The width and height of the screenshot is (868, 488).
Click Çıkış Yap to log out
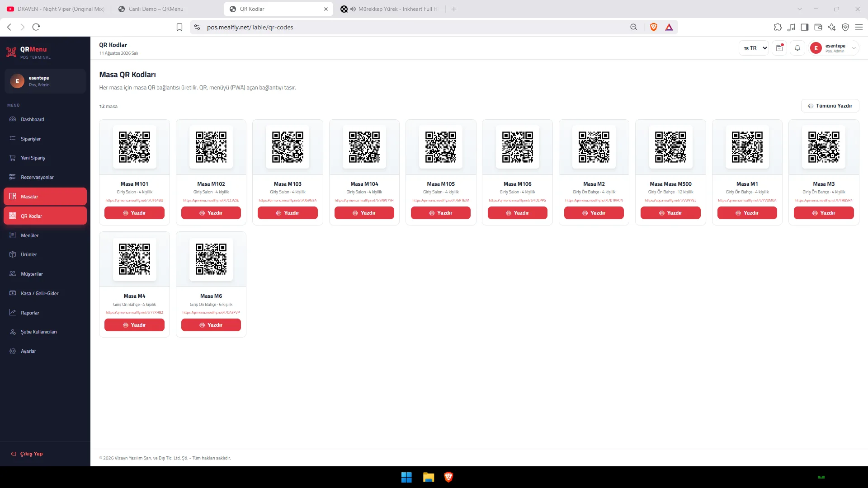pyautogui.click(x=27, y=454)
